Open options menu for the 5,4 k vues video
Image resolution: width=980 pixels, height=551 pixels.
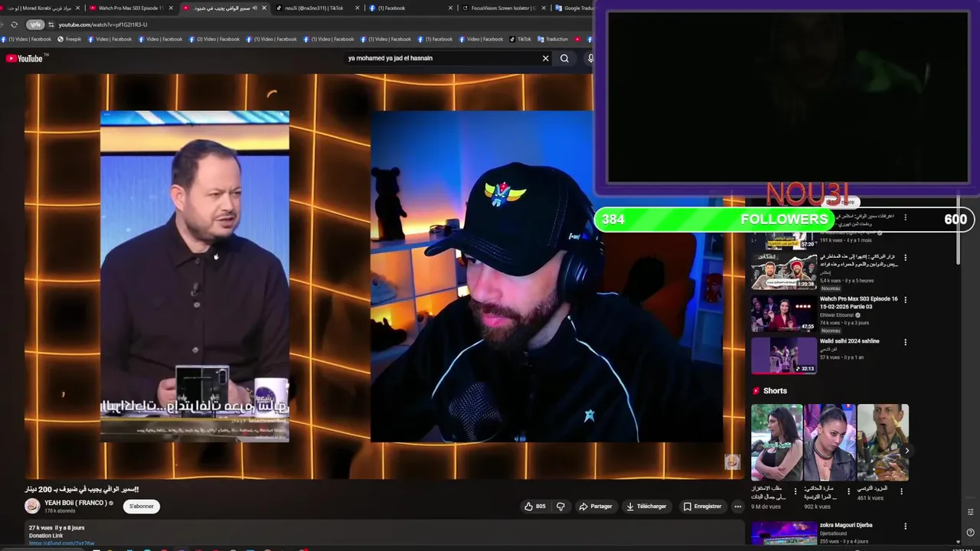coord(905,258)
